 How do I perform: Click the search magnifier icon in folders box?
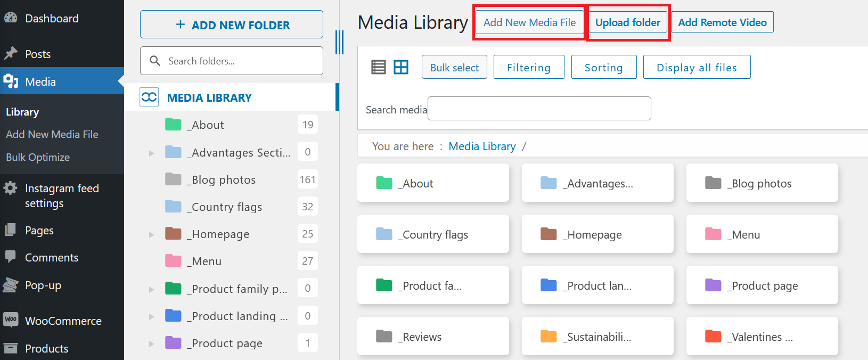point(155,61)
